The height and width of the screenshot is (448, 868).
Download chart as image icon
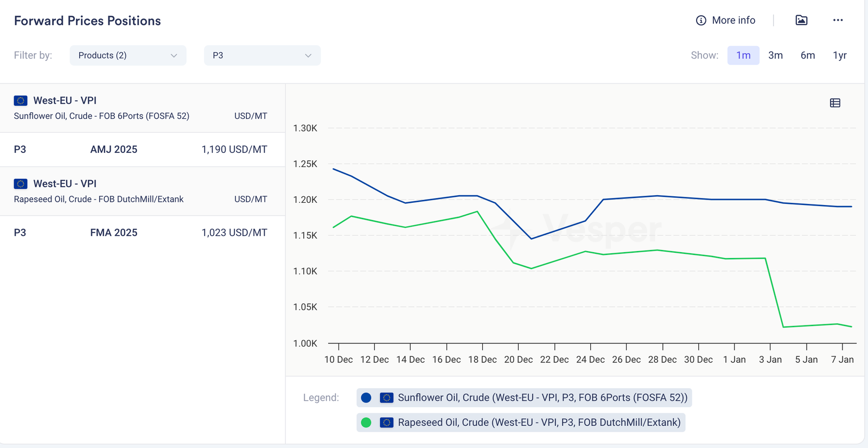click(801, 20)
